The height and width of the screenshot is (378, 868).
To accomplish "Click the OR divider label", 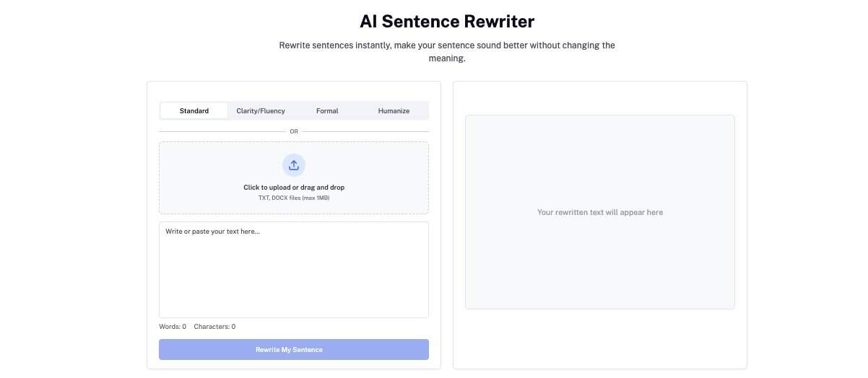I will (x=293, y=132).
